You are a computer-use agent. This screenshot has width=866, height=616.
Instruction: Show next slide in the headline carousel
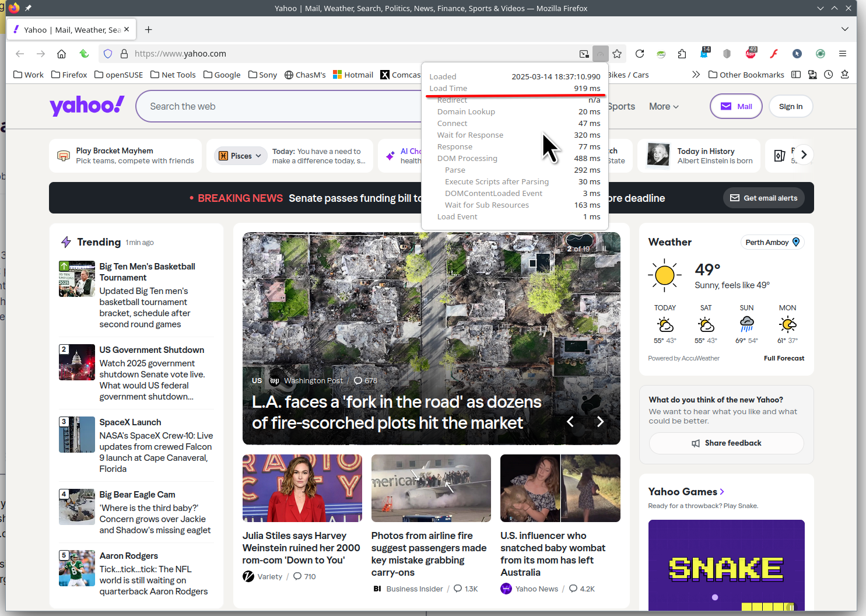click(x=600, y=422)
